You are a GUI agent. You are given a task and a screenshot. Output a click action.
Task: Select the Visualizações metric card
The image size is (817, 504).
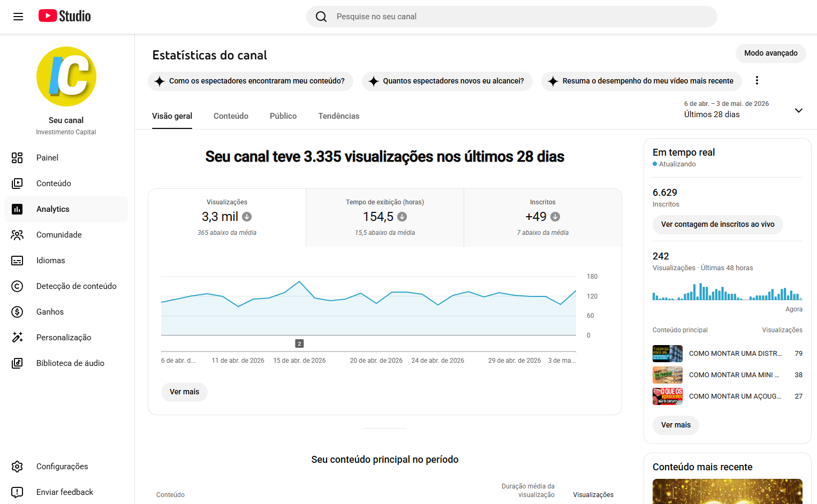[x=227, y=218]
